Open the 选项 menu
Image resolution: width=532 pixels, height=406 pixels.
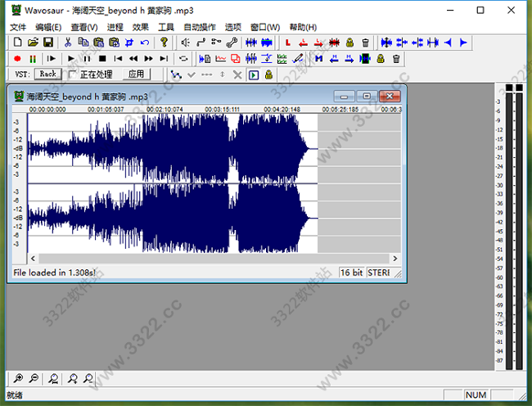pyautogui.click(x=232, y=27)
